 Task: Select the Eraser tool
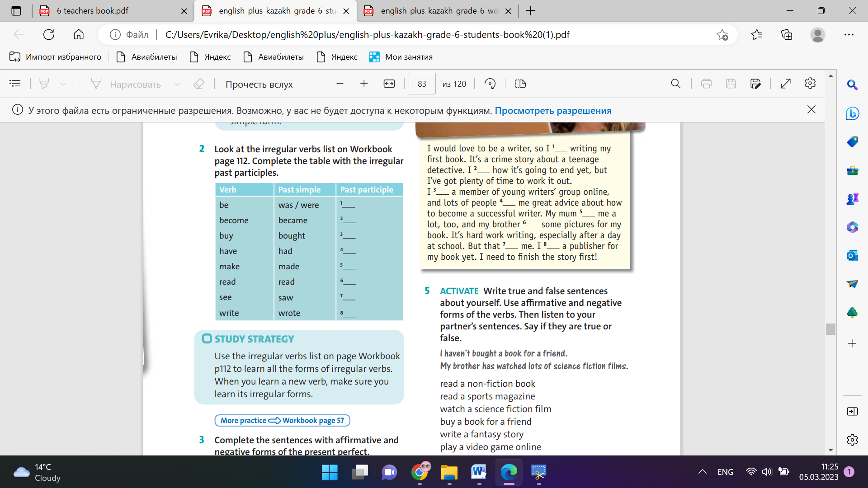199,84
